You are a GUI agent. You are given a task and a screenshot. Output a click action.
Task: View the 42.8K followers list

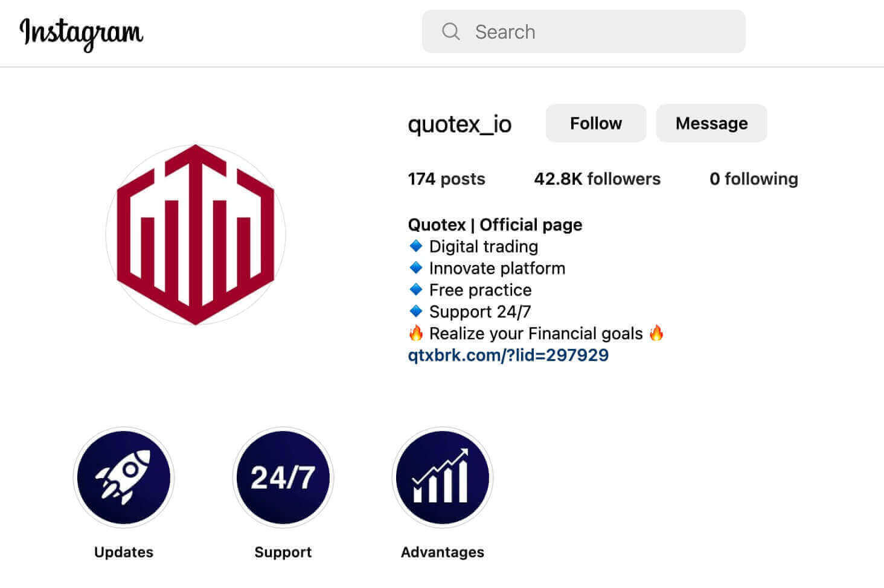[597, 179]
